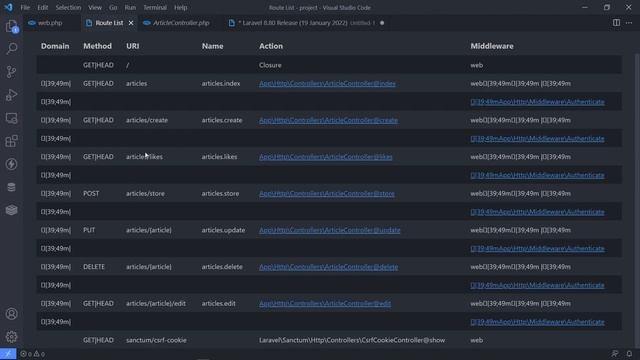Viewport: 640px width, 360px height.
Task: Open the Run menu
Action: coord(130,7)
